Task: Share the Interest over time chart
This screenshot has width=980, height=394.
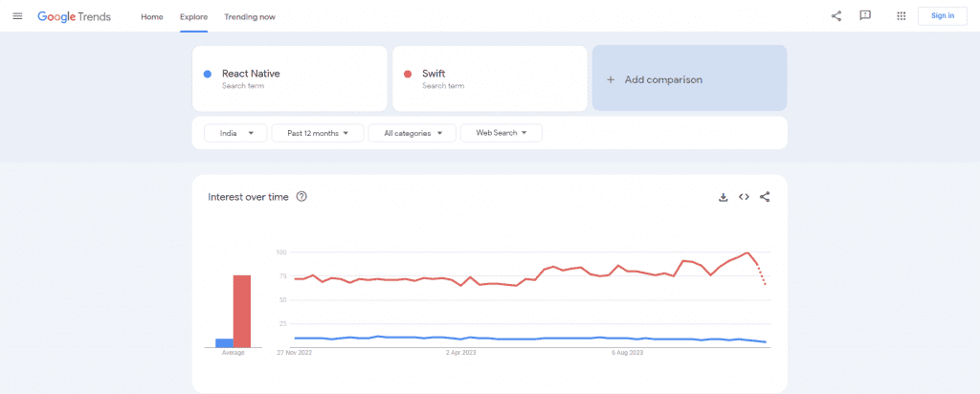Action: click(765, 197)
